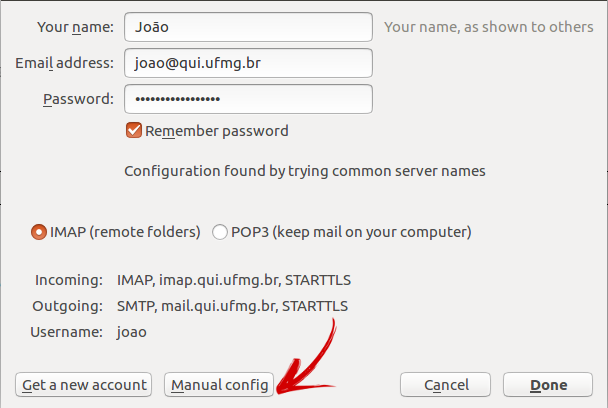608x408 pixels.
Task: Click the "Your name:" field label
Action: click(75, 27)
